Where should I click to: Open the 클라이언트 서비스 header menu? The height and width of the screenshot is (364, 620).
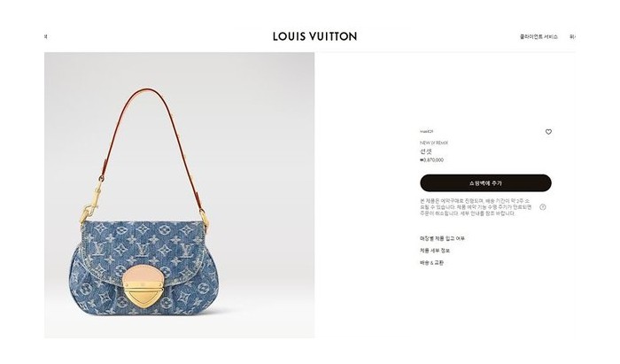coord(539,37)
